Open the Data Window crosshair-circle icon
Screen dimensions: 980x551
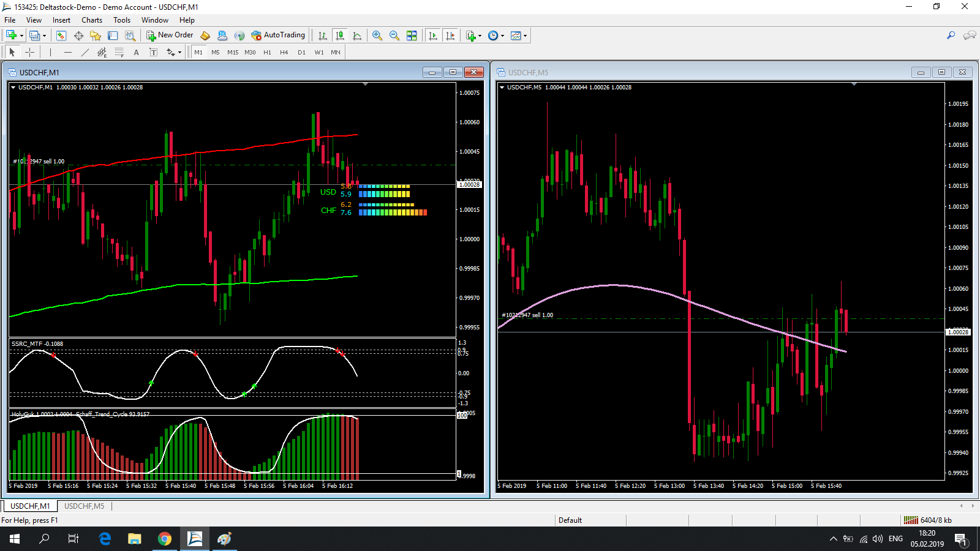(78, 36)
